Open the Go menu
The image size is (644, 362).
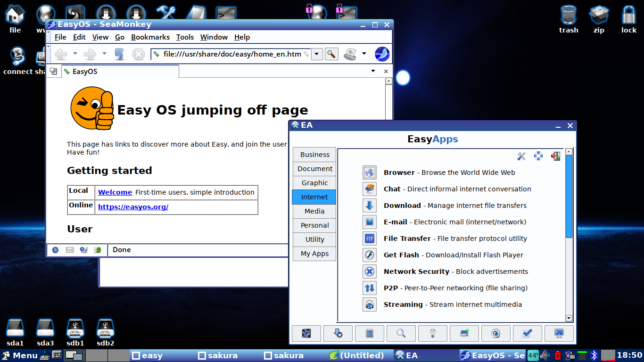point(120,37)
